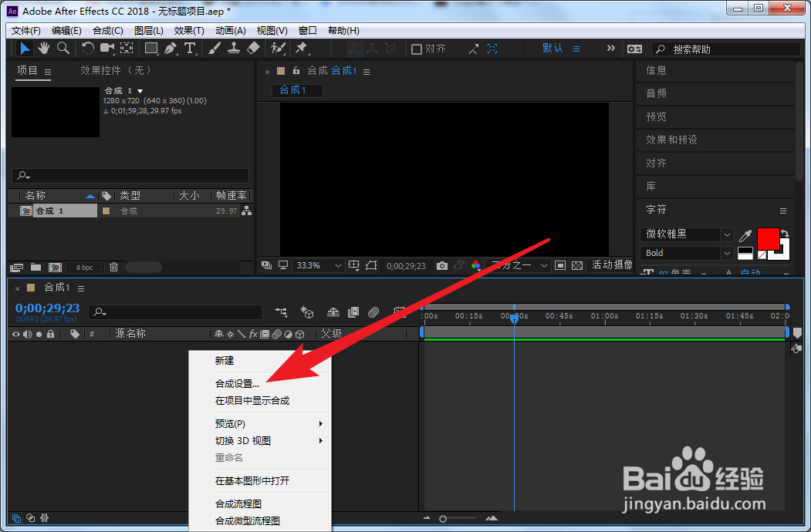Expand the 合成 1 dropdown arrow in Project
Viewport: 811px width, 532px height.
140,91
